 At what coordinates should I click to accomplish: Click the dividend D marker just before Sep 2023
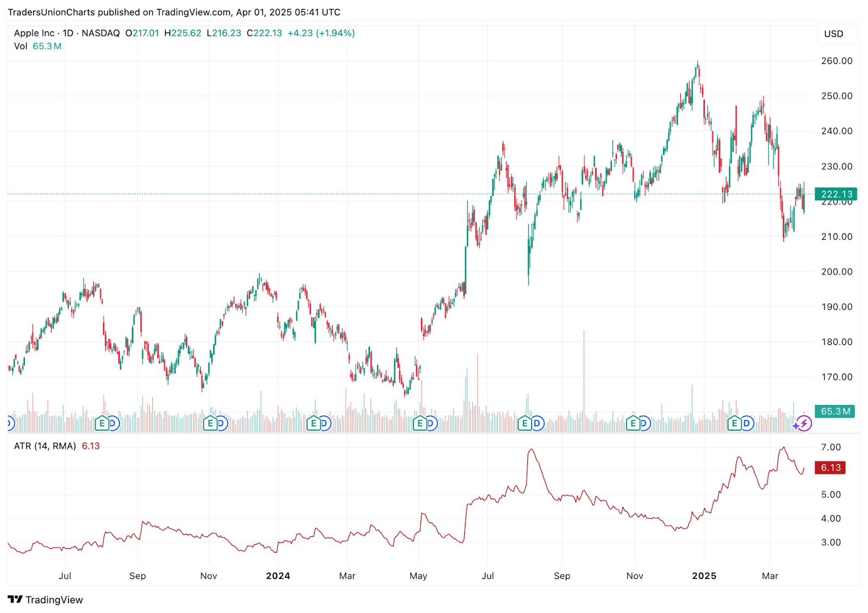pos(113,423)
